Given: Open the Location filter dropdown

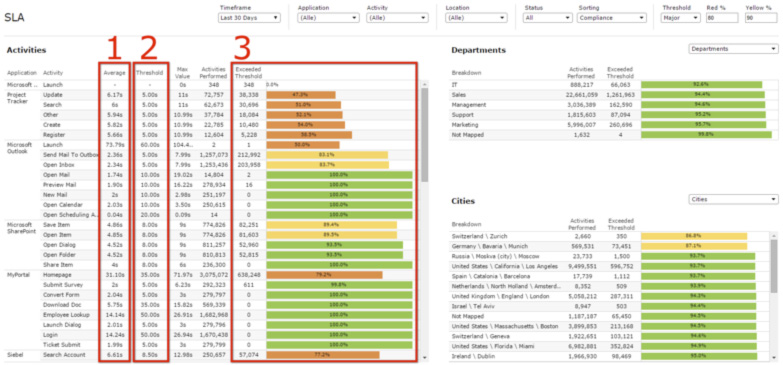Looking at the screenshot, I should point(476,17).
